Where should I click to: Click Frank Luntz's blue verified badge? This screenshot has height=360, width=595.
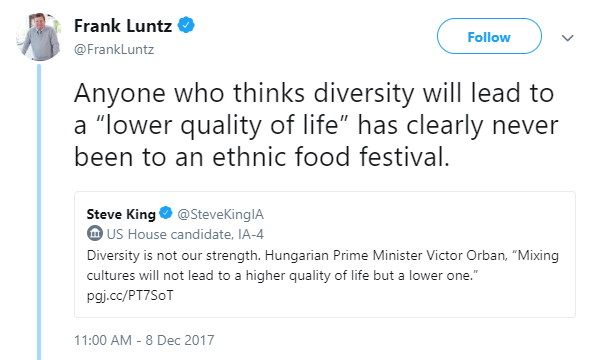coord(186,25)
